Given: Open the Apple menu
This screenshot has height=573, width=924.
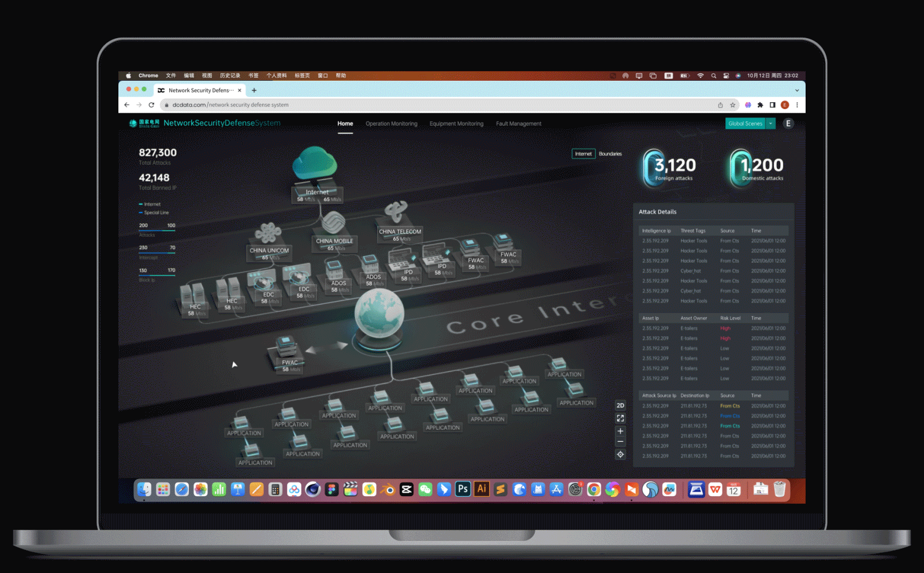Looking at the screenshot, I should pos(128,76).
